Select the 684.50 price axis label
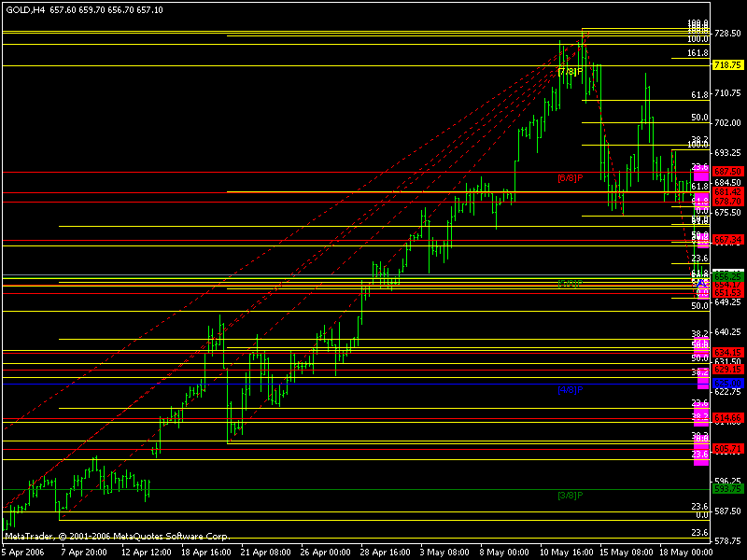Screen dimensions: 747x560 point(727,183)
